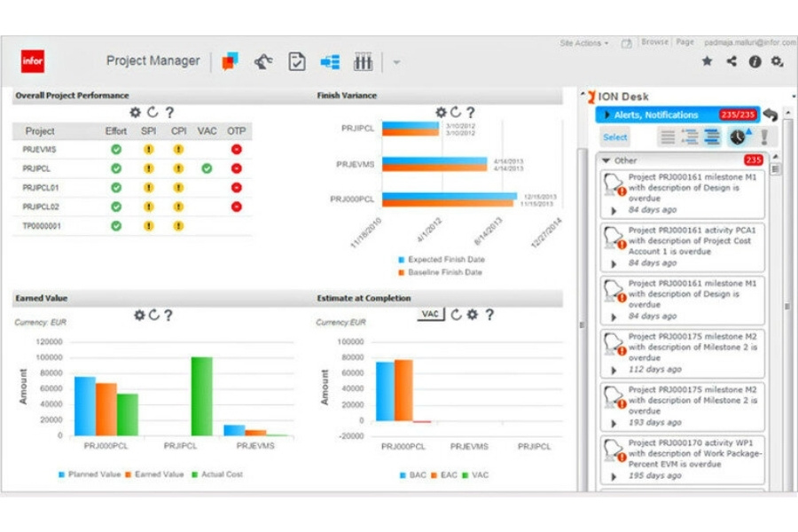Open help for Overall Project Performance
The height and width of the screenshot is (532, 798).
tap(169, 112)
